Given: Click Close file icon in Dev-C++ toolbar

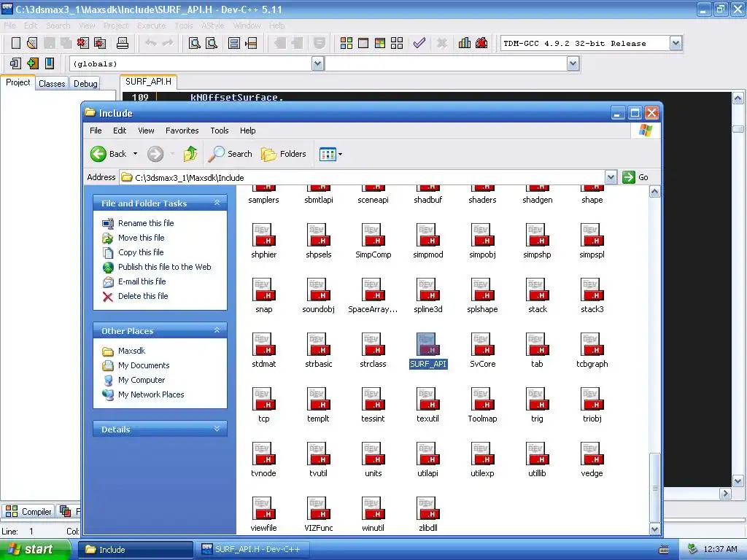Looking at the screenshot, I should (83, 43).
